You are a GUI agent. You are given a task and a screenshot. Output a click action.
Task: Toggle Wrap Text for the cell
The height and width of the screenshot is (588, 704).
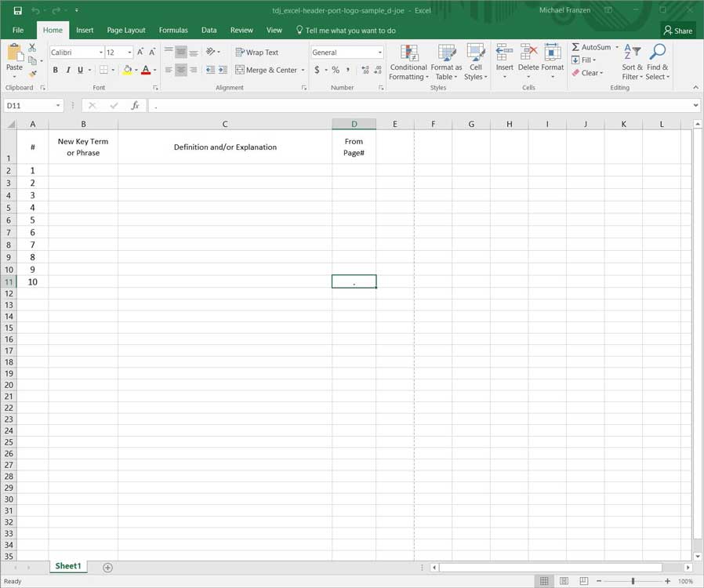click(x=257, y=53)
